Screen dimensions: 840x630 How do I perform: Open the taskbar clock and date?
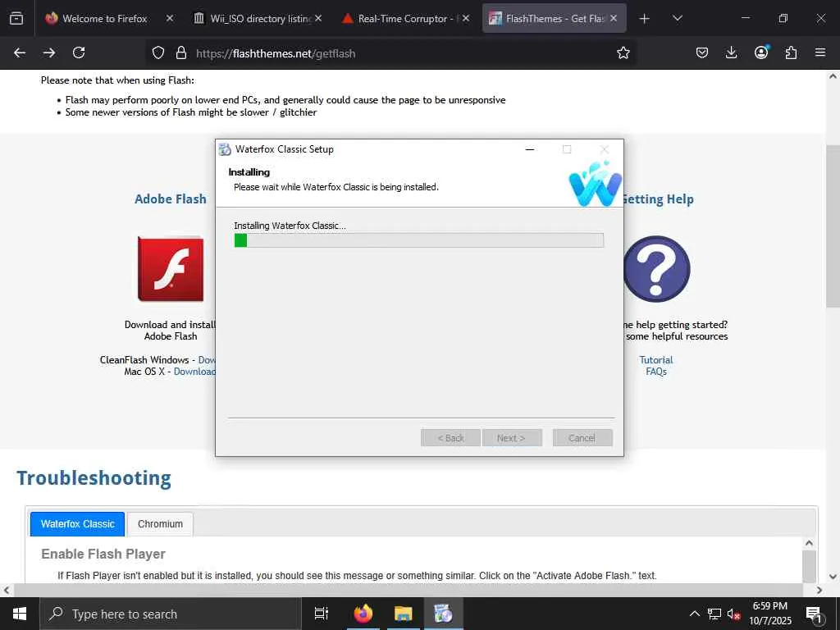coord(769,614)
